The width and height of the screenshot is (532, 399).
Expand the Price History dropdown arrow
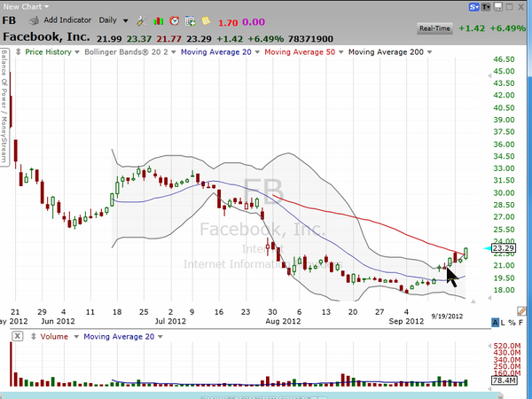(77, 52)
